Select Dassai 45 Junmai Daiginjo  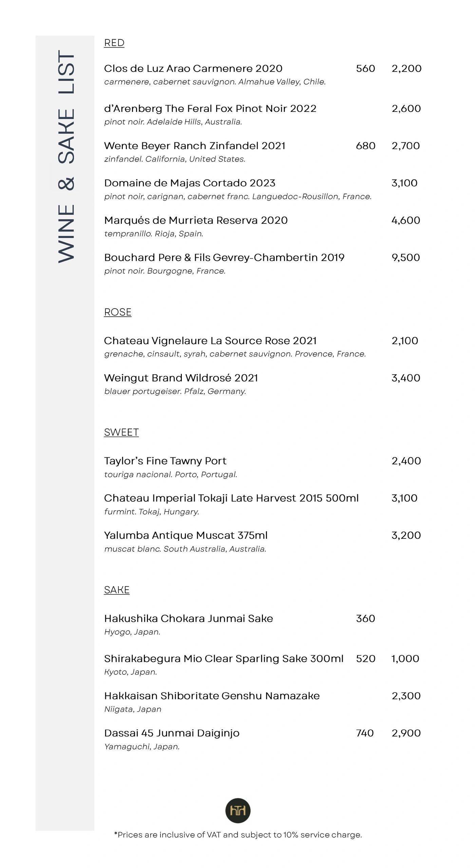[x=172, y=733]
